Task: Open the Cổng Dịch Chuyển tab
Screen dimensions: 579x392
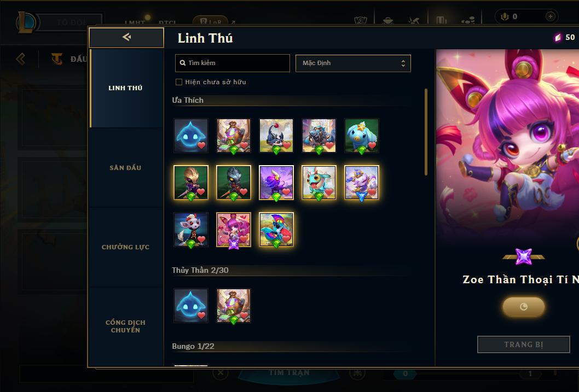Action: pos(125,326)
